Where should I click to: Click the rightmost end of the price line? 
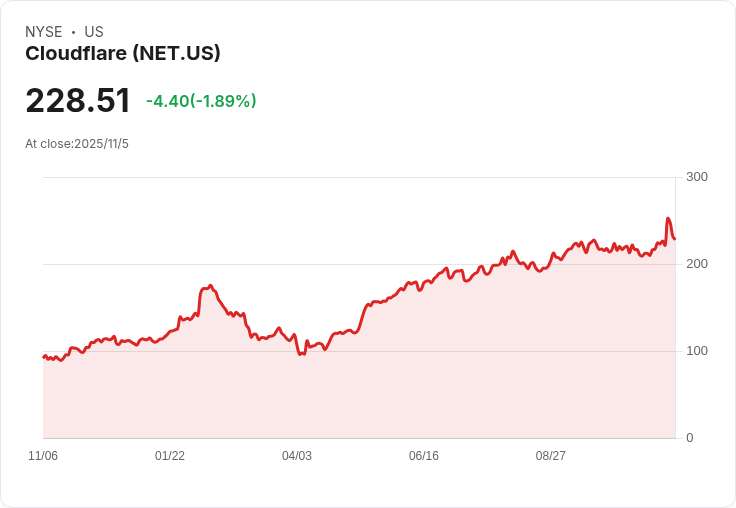click(x=675, y=238)
